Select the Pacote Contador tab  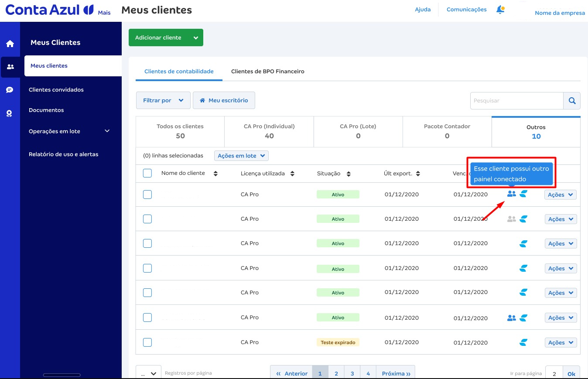[x=447, y=131]
